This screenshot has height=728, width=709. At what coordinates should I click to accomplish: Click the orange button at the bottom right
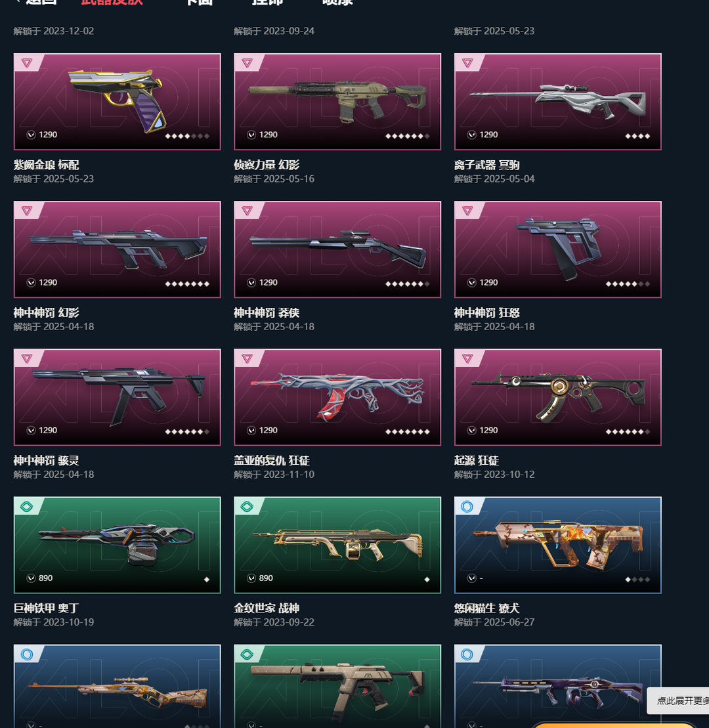point(613,725)
